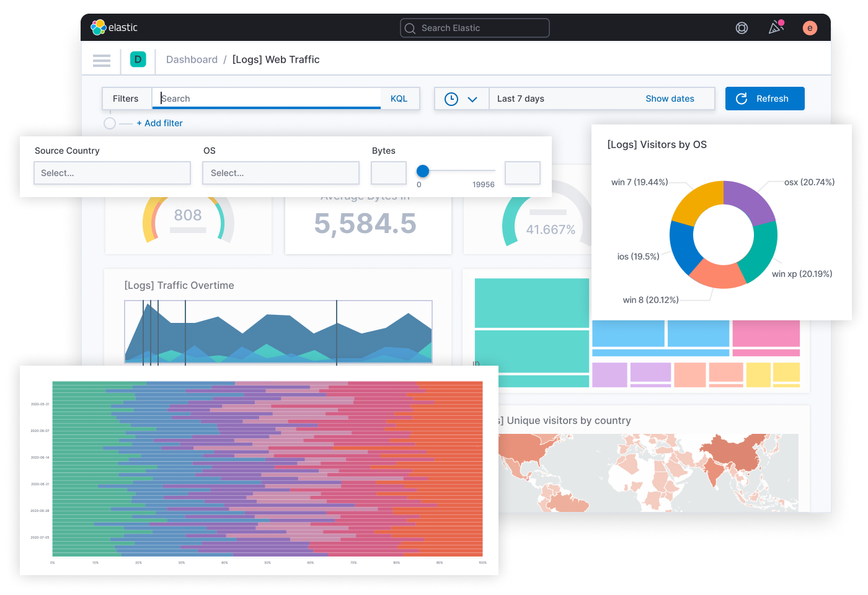Open the Filters popover
Image resolution: width=868 pixels, height=595 pixels.
click(126, 99)
